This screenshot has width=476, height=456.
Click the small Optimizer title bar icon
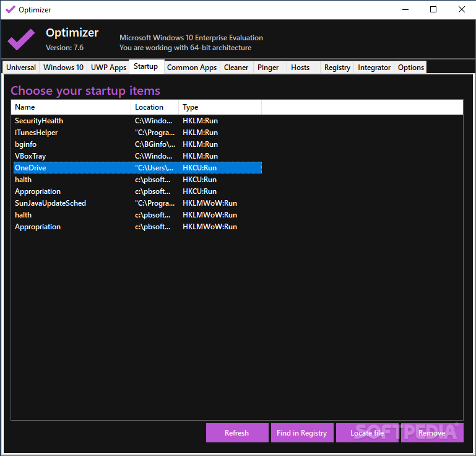[x=11, y=9]
